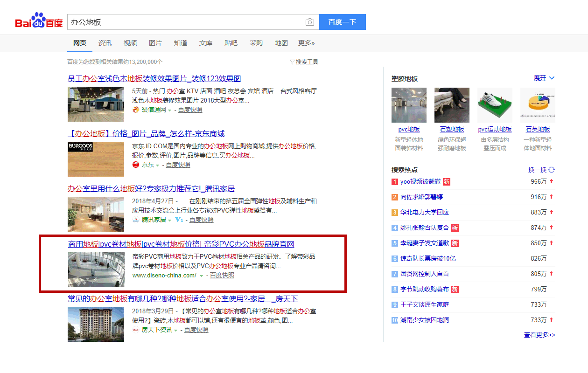The image size is (588, 373).
Task: Open 百度快照 for the diseno-china result
Action: click(x=222, y=276)
